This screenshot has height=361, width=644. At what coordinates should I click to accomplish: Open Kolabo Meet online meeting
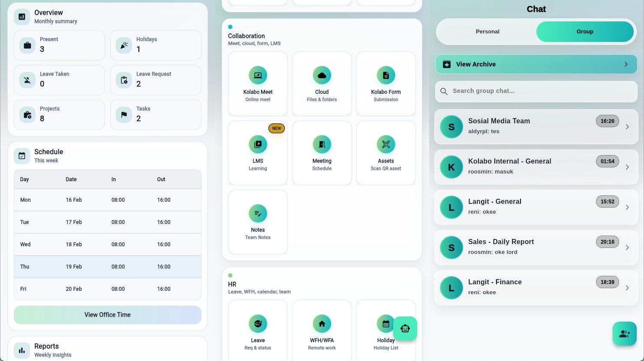(x=258, y=84)
